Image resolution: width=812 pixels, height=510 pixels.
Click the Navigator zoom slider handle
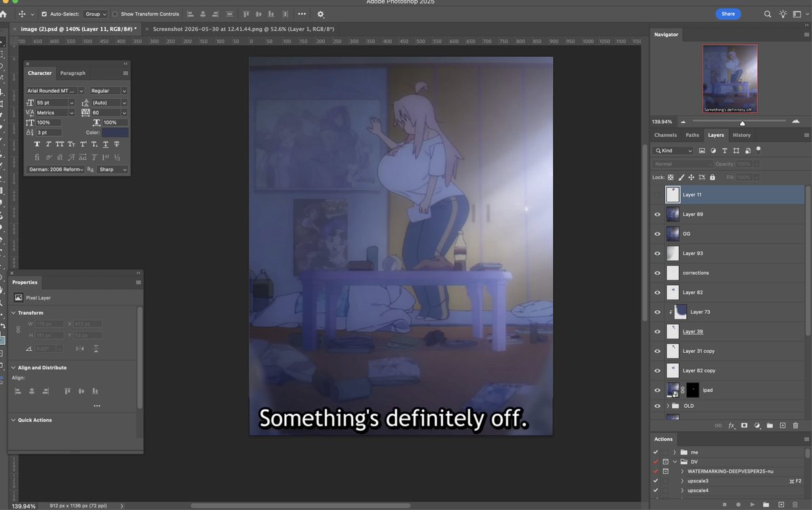742,123
